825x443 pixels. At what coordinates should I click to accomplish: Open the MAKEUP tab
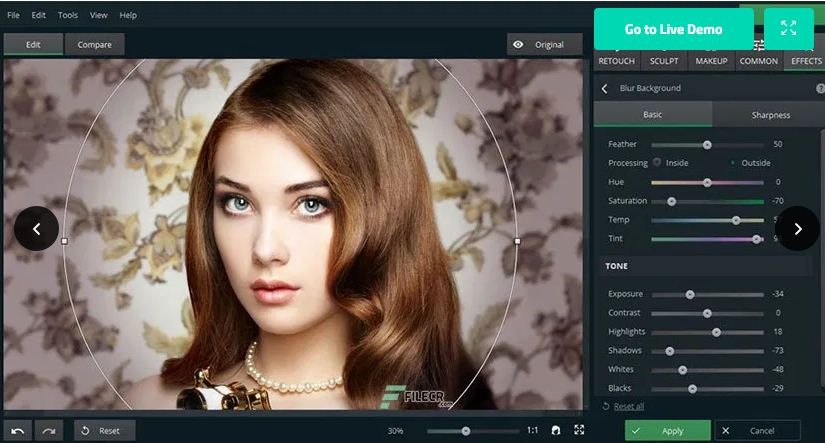click(711, 61)
